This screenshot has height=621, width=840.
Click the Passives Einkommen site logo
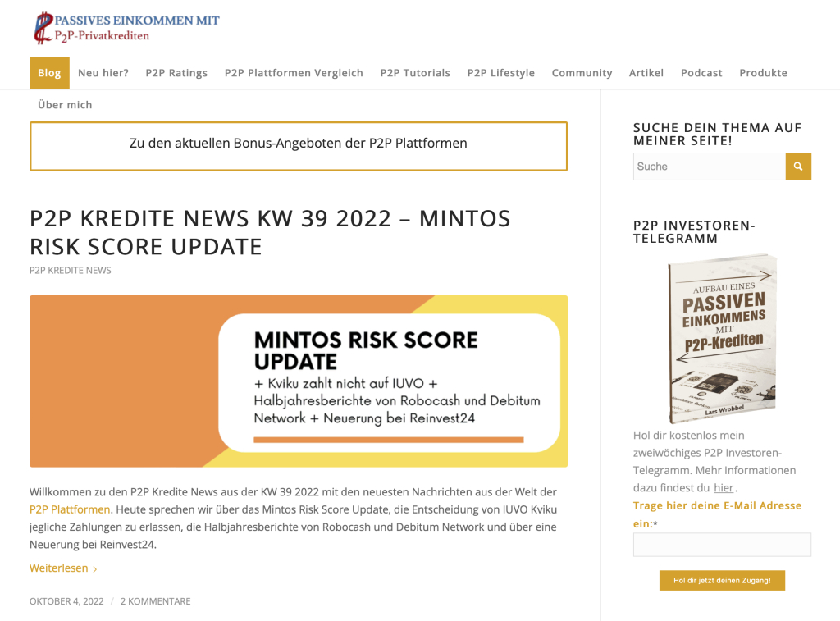pyautogui.click(x=126, y=28)
